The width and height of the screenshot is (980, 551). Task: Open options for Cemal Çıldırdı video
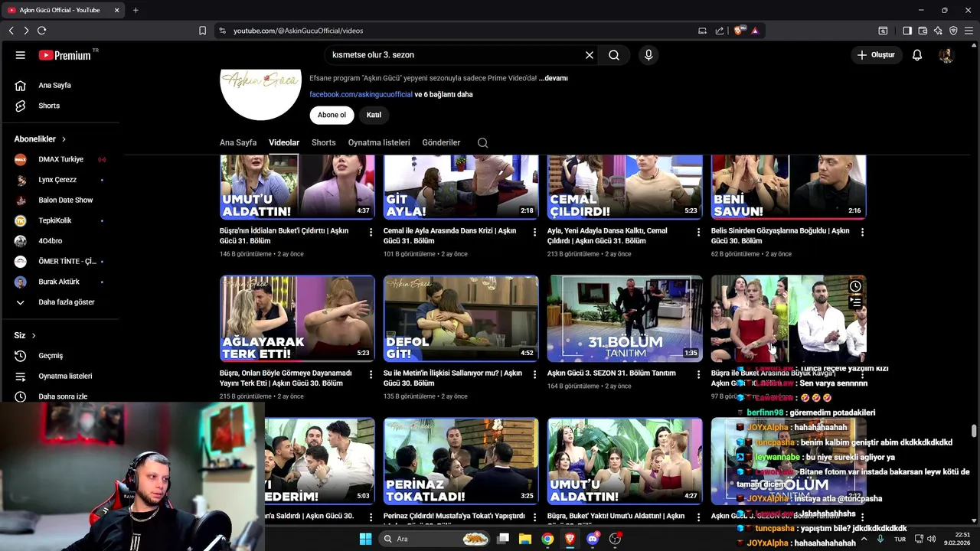(x=698, y=232)
